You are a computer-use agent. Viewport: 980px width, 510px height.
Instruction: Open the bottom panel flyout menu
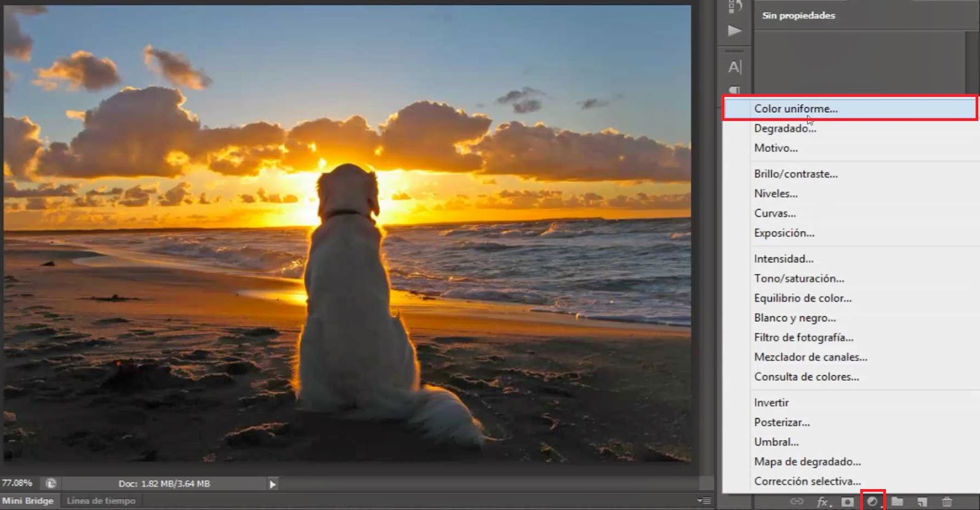coord(704,501)
